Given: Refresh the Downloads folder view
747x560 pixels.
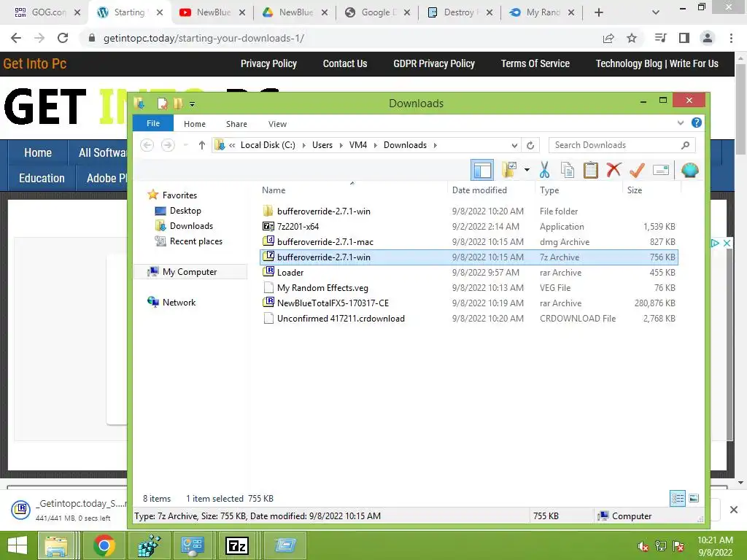Looking at the screenshot, I should 530,145.
